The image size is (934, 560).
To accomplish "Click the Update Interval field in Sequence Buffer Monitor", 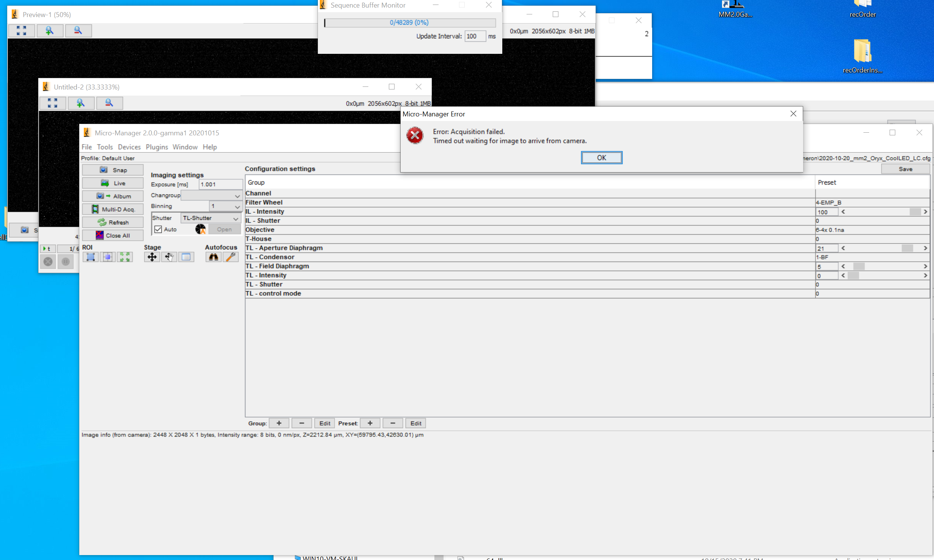I will tap(475, 36).
